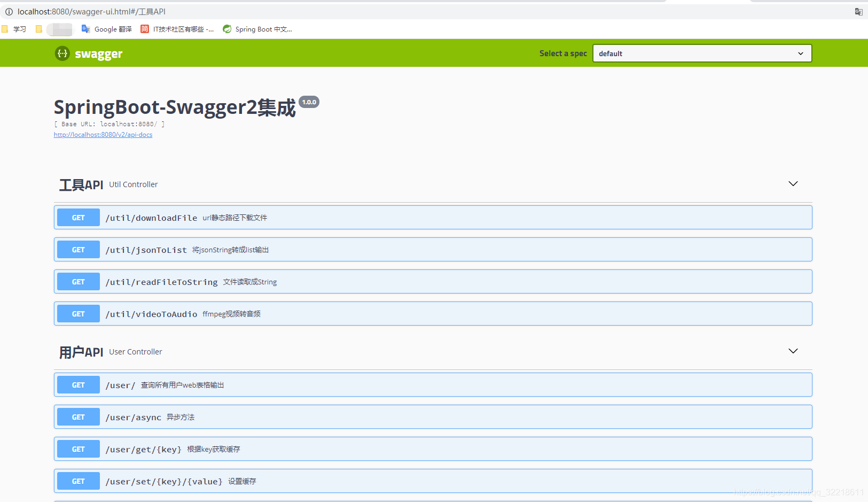Click the IT技术社区 bookmark icon
The height and width of the screenshot is (502, 868).
[144, 29]
